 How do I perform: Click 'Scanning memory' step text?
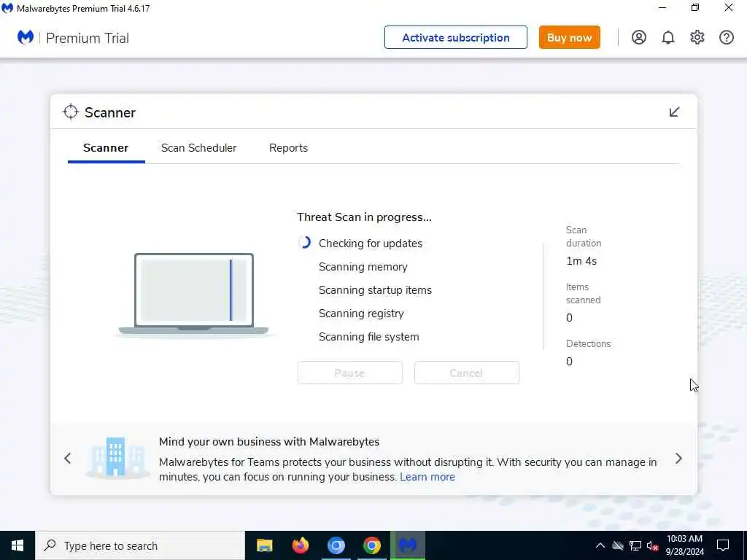pyautogui.click(x=363, y=267)
